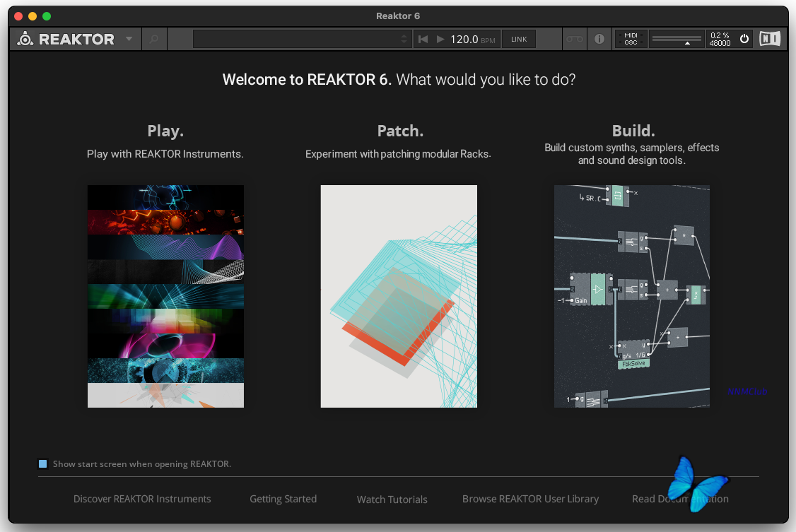The height and width of the screenshot is (532, 796).
Task: Click the CPU load and sample rate display
Action: point(720,39)
